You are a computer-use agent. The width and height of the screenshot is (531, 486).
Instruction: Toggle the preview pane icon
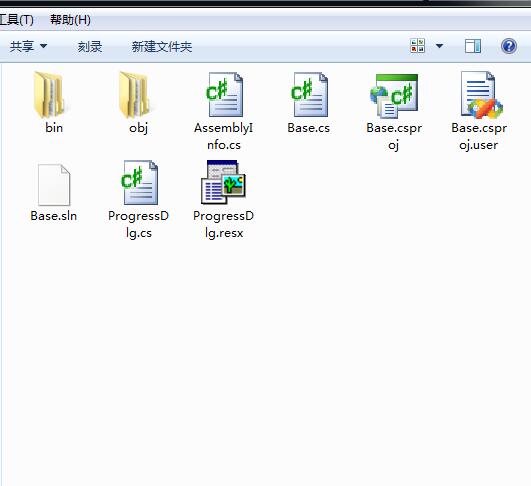coord(473,46)
